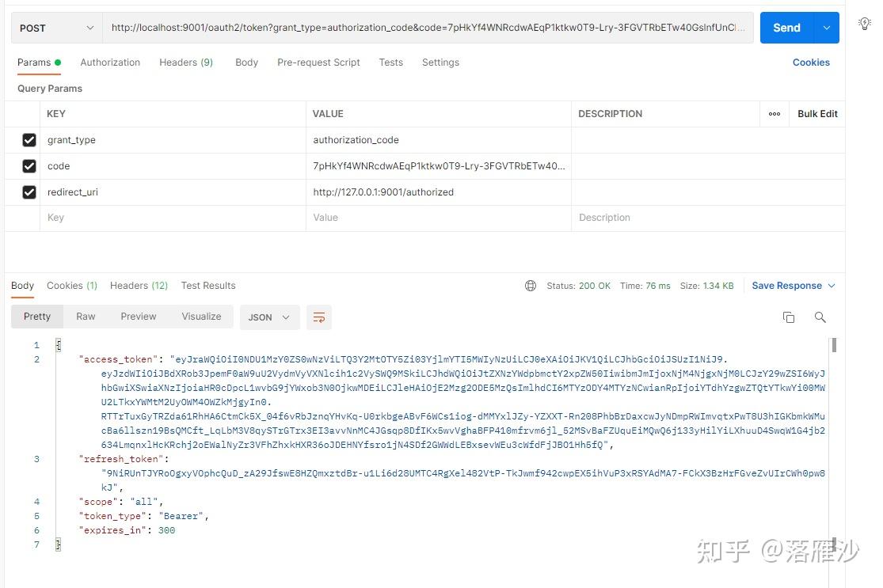883x588 pixels.
Task: Uncheck the grant_type query parameter
Action: pos(29,140)
